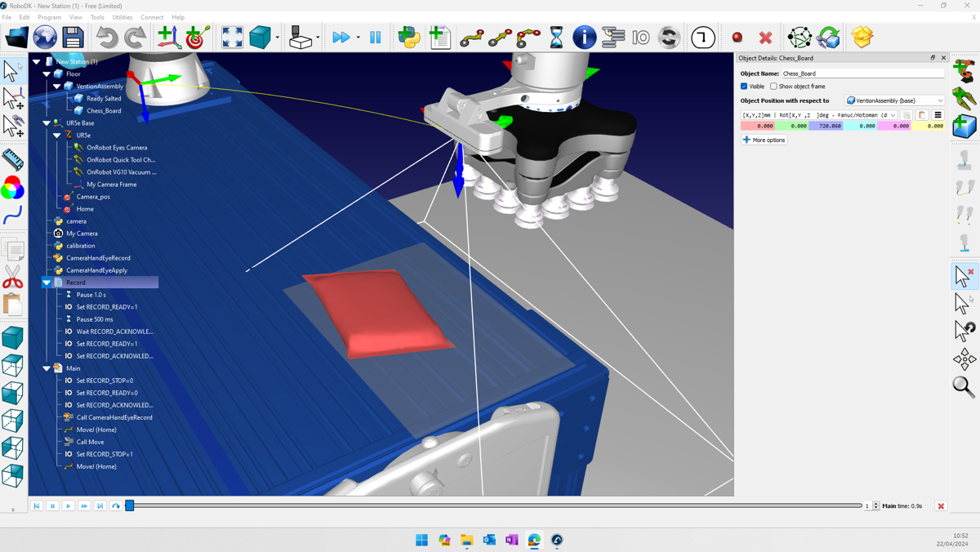Collapse the Record program tree node
The width and height of the screenshot is (980, 552).
click(x=47, y=283)
